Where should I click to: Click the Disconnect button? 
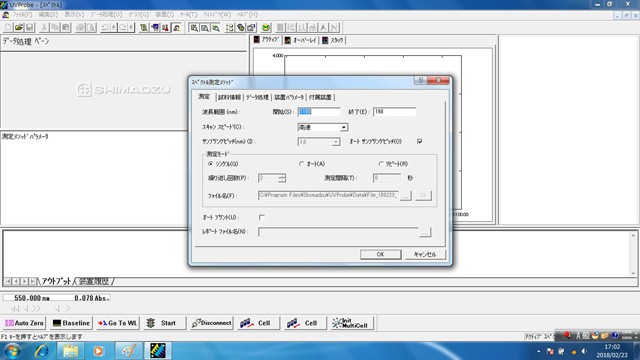[211, 323]
